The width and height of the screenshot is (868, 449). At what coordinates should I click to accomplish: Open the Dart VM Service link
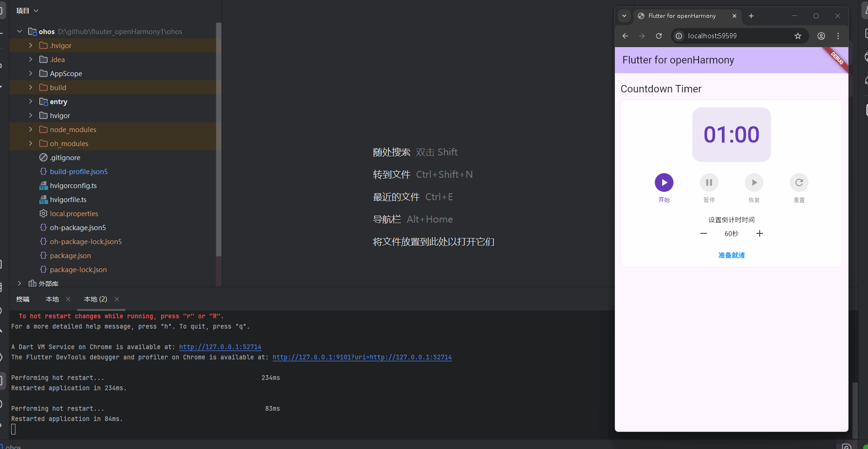pos(220,347)
